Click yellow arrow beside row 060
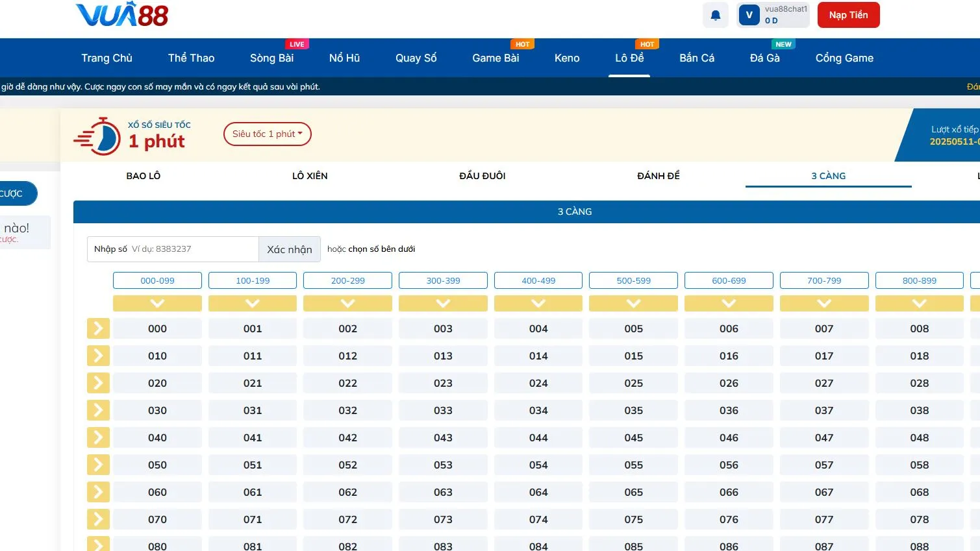The height and width of the screenshot is (551, 980). [x=98, y=492]
